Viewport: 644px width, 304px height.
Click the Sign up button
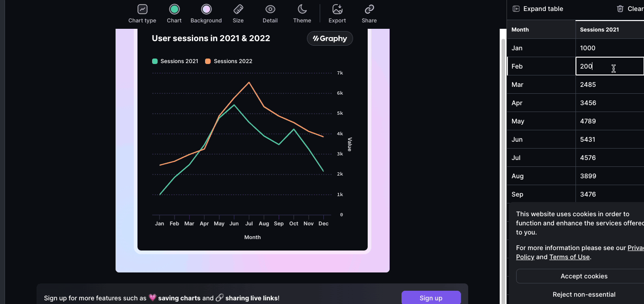(x=431, y=298)
